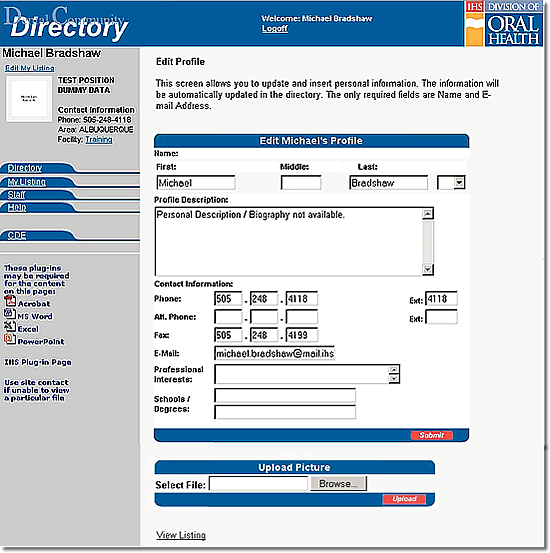
Task: Click the Dental Community Directory logo
Action: tap(67, 23)
